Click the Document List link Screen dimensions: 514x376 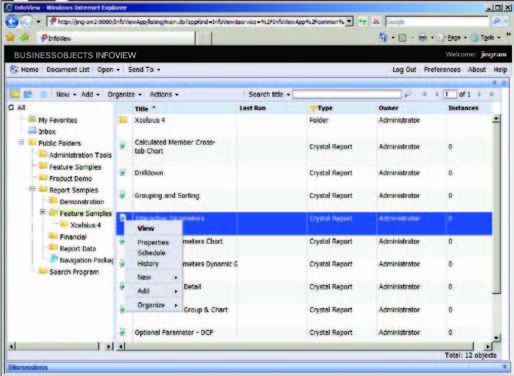pyautogui.click(x=68, y=69)
